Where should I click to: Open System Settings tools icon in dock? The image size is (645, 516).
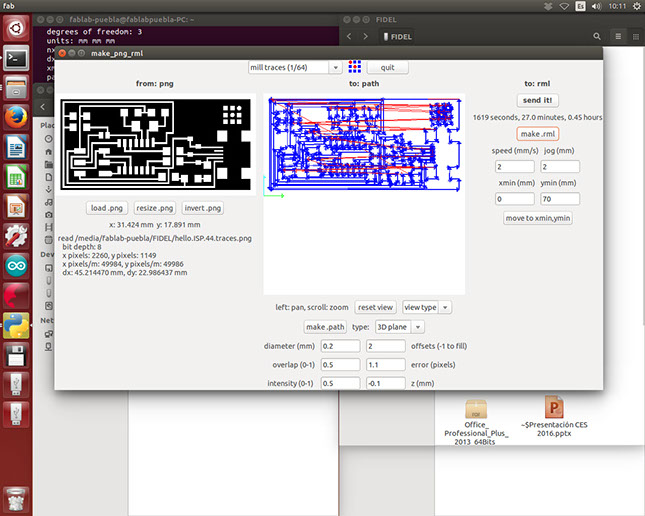pyautogui.click(x=16, y=236)
